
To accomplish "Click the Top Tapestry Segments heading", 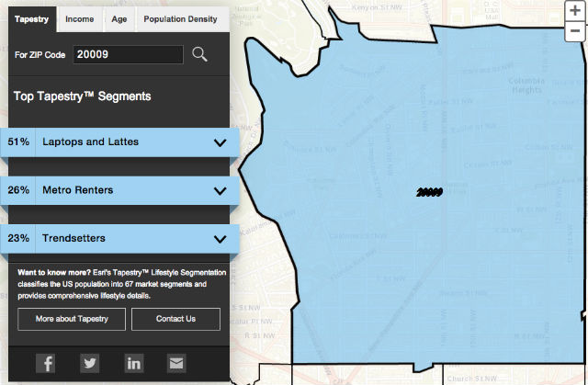I will click(x=82, y=96).
